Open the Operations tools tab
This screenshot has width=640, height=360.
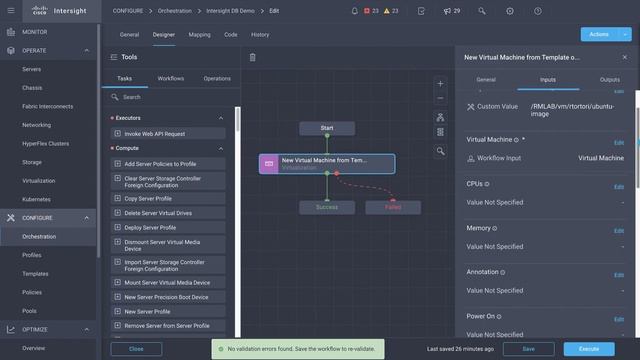(x=217, y=78)
